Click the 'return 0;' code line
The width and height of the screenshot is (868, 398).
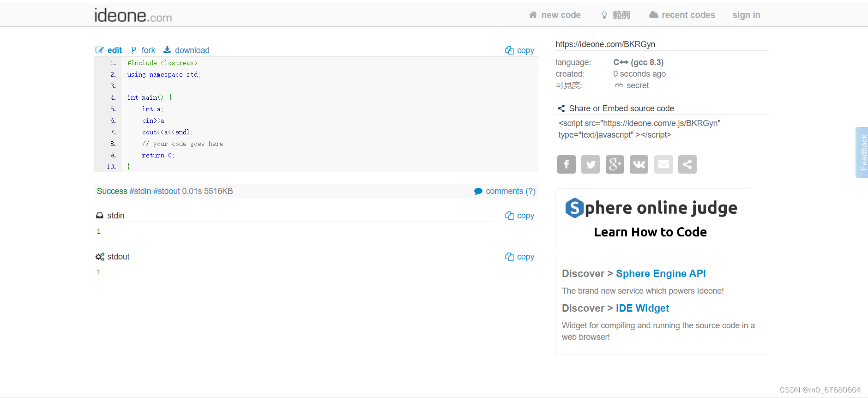pyautogui.click(x=158, y=155)
